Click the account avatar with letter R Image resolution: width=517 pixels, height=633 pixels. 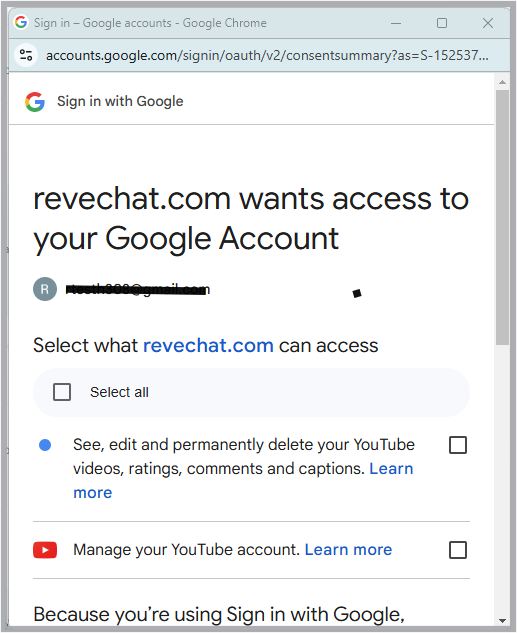pos(45,289)
